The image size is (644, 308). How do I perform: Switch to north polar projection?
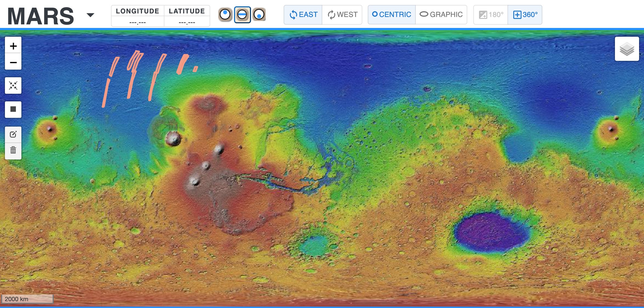pos(225,15)
